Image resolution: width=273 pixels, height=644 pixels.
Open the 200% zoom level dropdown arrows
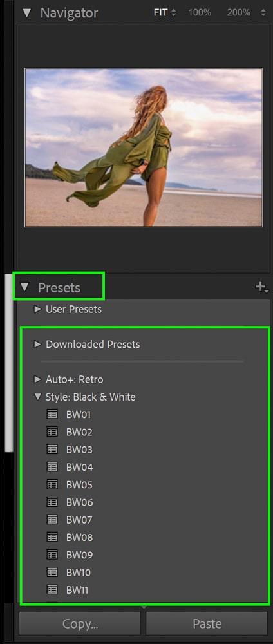[263, 13]
